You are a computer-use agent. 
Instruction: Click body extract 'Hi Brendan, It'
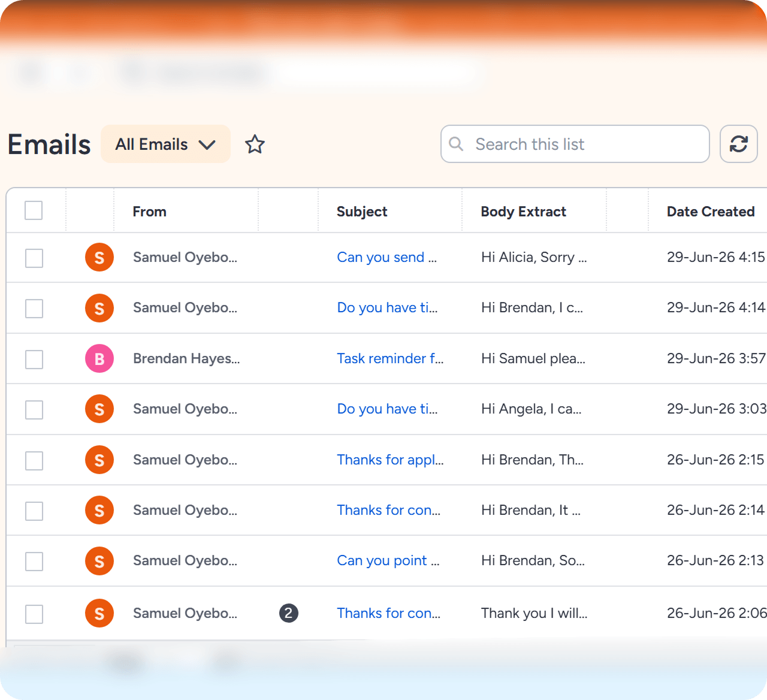click(x=531, y=510)
